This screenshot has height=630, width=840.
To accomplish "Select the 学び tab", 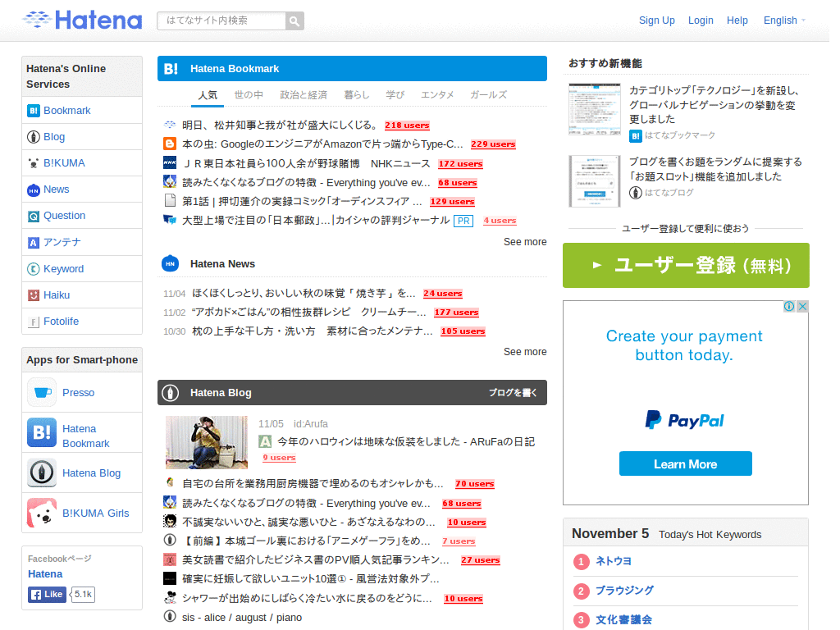I will point(395,95).
